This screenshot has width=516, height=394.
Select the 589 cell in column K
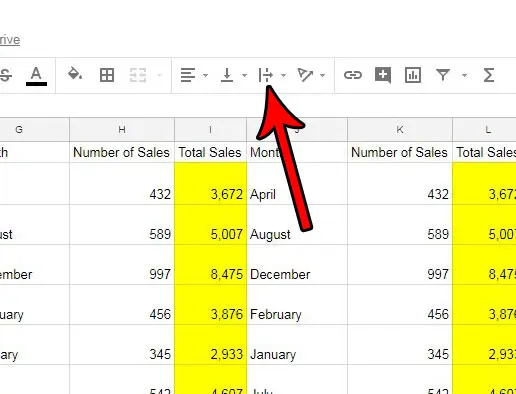(x=400, y=225)
